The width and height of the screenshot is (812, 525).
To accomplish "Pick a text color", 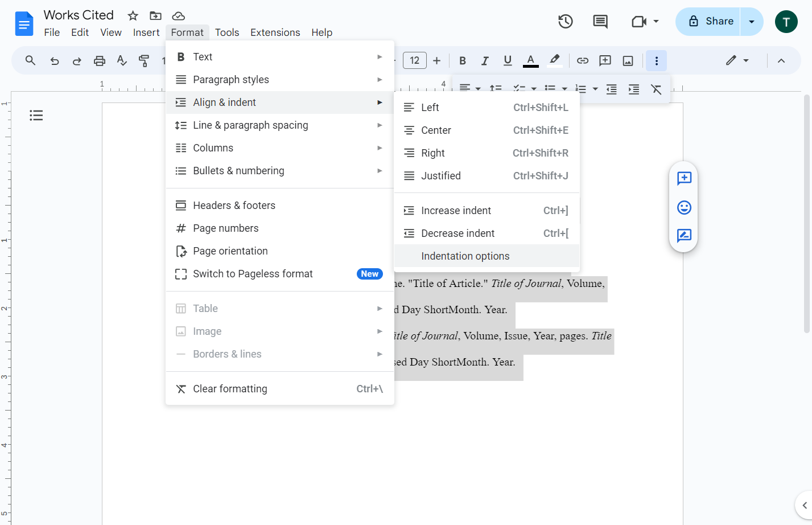I will [x=531, y=60].
